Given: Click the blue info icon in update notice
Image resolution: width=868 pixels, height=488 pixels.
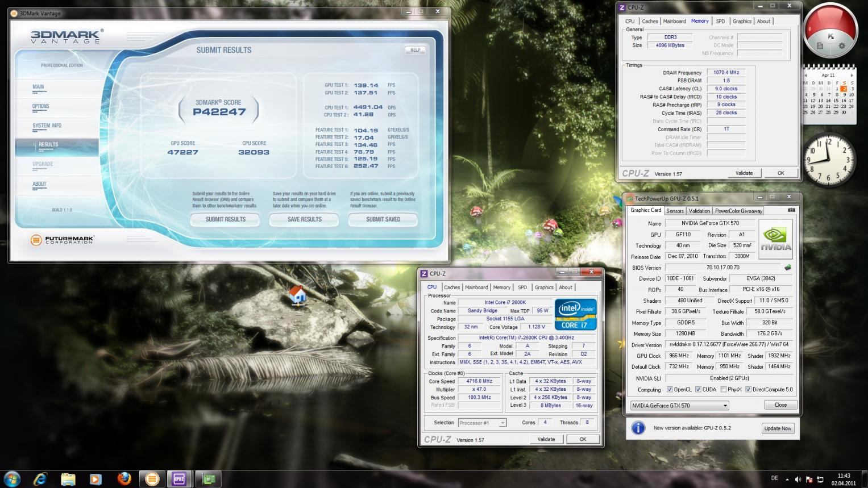Looking at the screenshot, I should tap(638, 428).
